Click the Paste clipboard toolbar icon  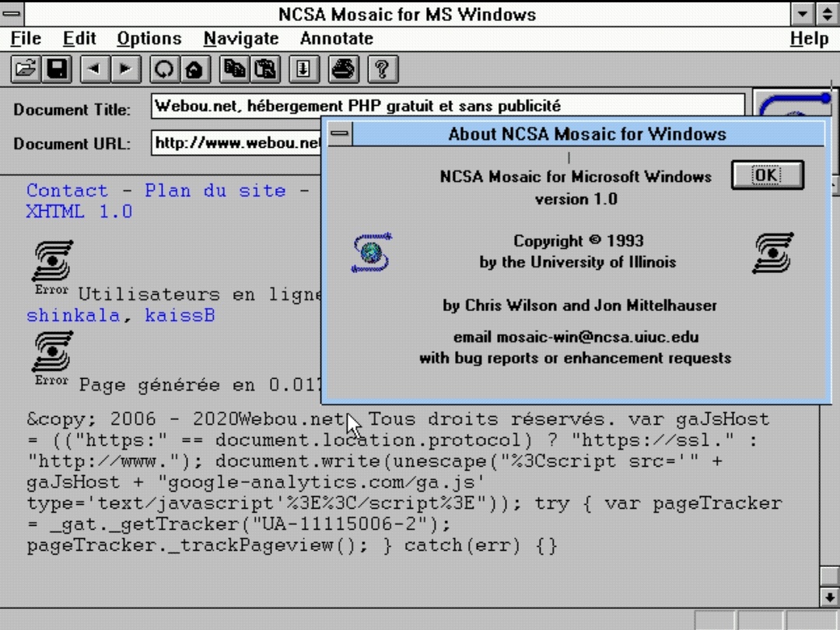pos(265,69)
